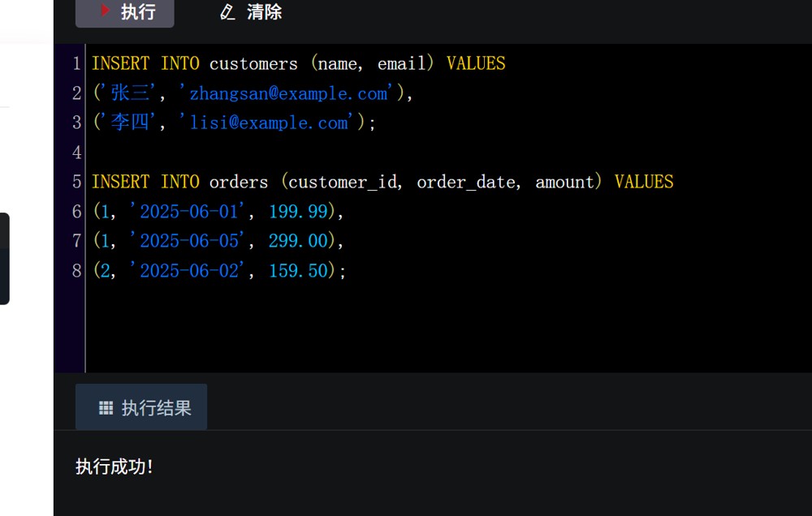Click the red play triangle icon

pyautogui.click(x=105, y=10)
